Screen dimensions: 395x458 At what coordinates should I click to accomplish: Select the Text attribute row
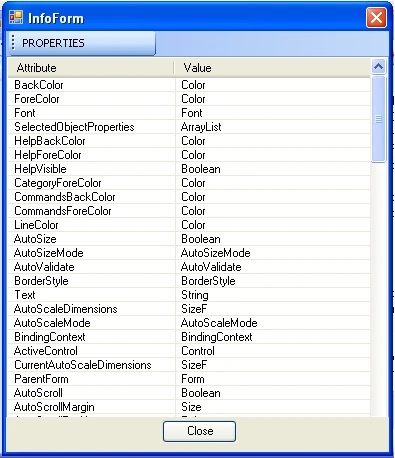click(189, 295)
